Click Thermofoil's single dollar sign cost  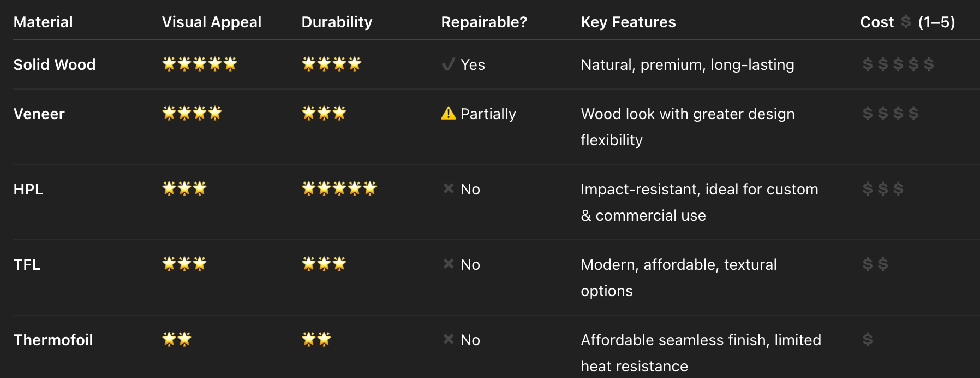tap(868, 340)
